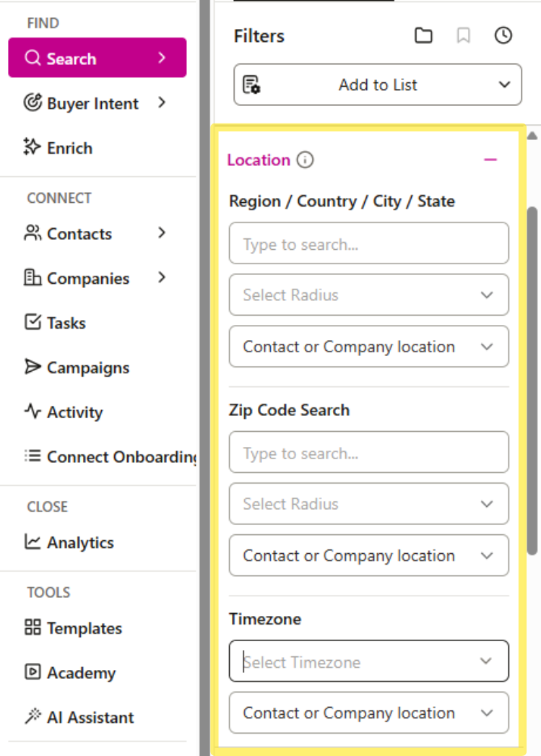This screenshot has height=756, width=541.
Task: Open the Companies submenu chevron
Action: 162,278
